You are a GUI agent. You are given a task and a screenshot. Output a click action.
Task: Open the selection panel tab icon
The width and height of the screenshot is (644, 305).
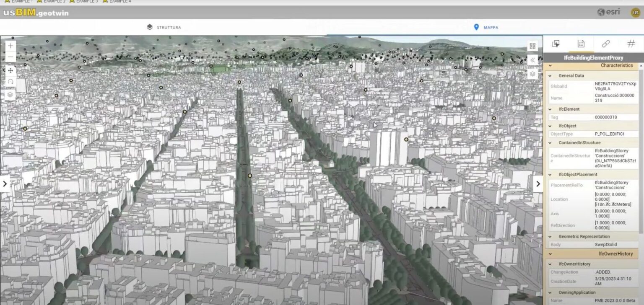coord(556,44)
